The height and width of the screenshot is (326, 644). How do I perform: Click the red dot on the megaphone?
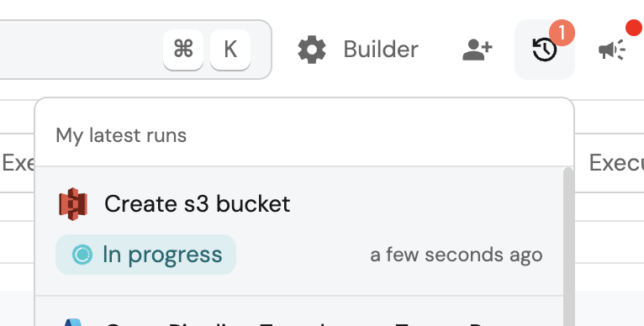pyautogui.click(x=635, y=28)
